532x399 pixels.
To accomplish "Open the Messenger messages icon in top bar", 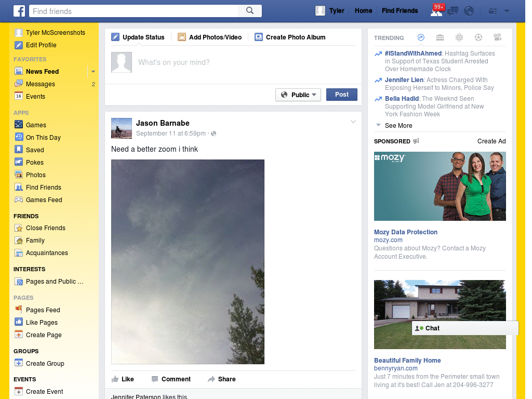I will (x=453, y=10).
